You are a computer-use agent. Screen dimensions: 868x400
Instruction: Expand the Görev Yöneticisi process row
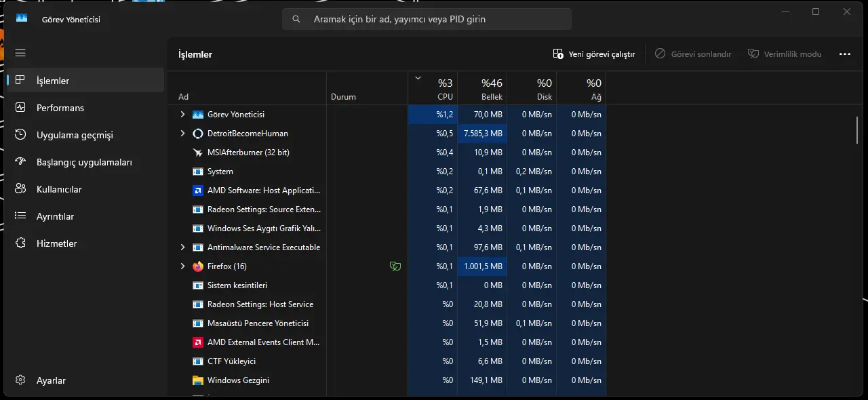pos(182,115)
